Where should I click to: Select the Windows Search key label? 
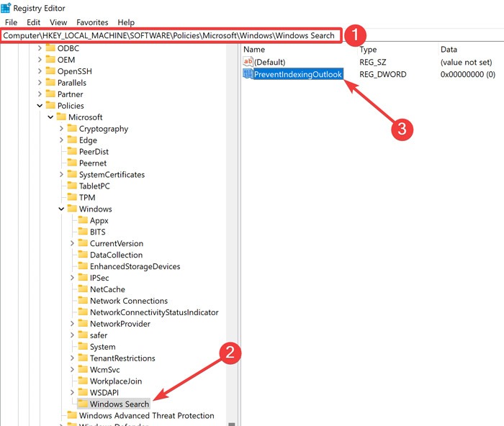[120, 404]
